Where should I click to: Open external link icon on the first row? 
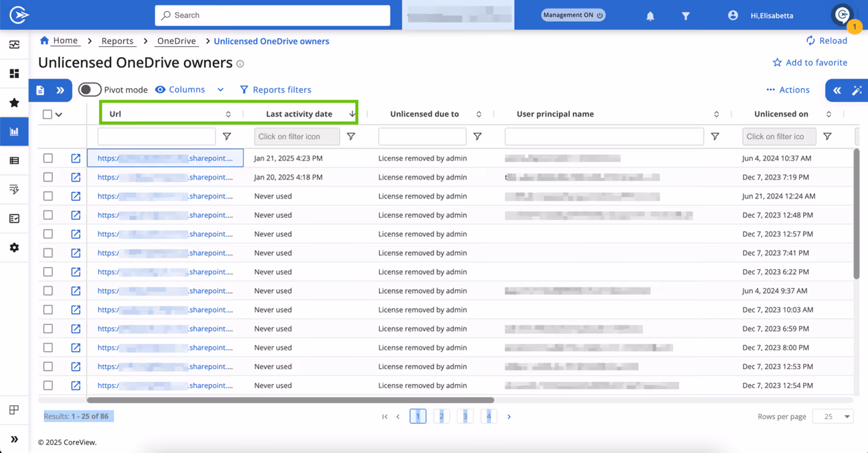coord(75,158)
